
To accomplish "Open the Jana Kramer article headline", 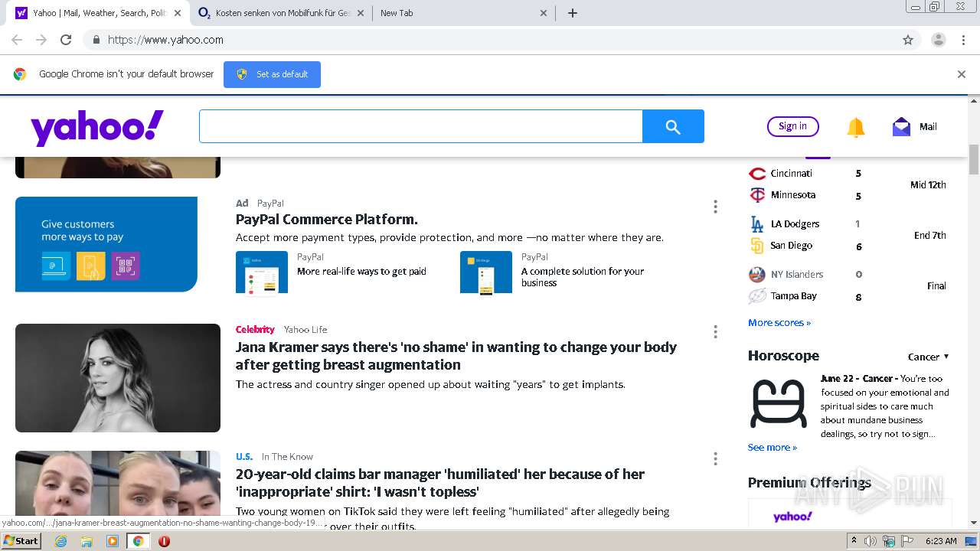I will (456, 356).
